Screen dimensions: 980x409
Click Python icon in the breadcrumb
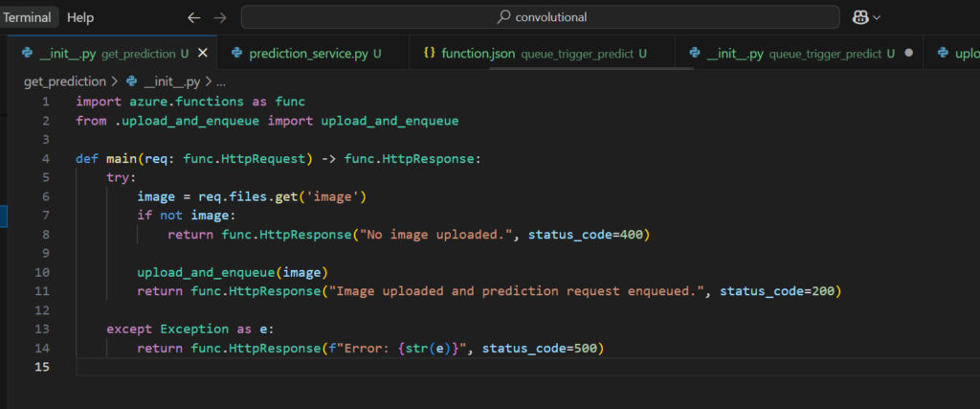click(132, 81)
